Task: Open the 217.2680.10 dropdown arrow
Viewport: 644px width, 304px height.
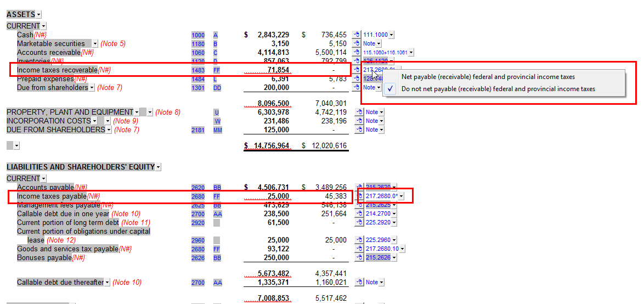Action: tap(402, 249)
